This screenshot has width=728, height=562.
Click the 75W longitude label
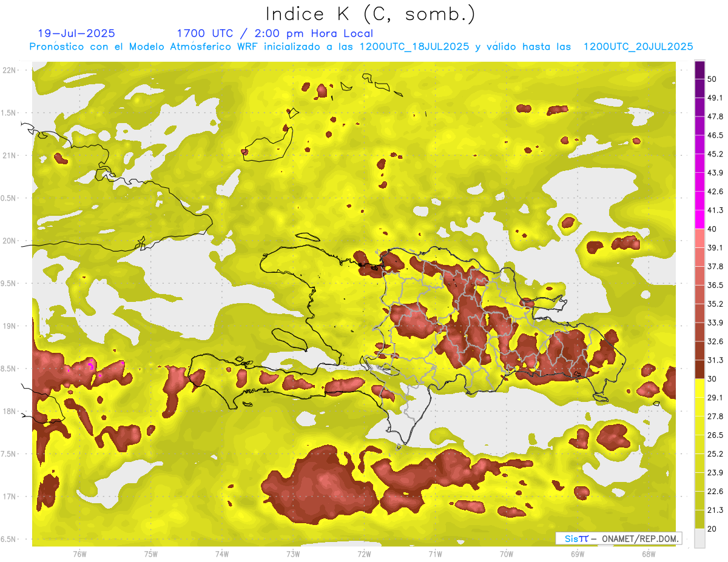point(151,554)
